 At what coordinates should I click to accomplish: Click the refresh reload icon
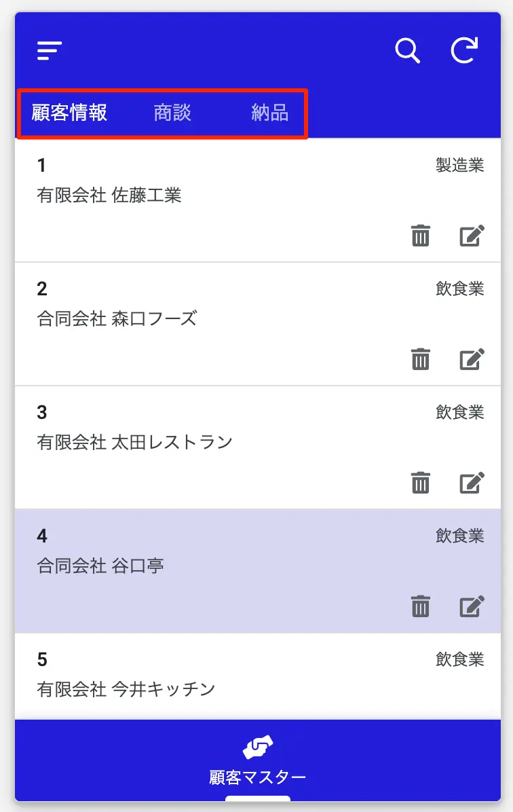coord(464,50)
